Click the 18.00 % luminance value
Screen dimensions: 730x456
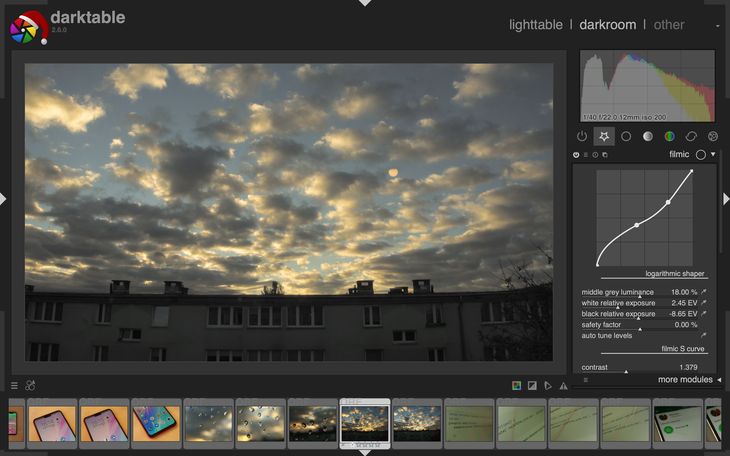pyautogui.click(x=684, y=292)
